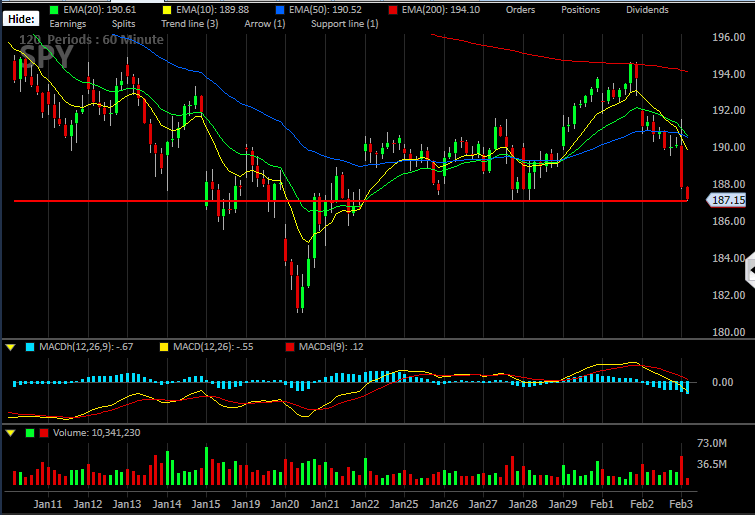Click the 194.00 price axis label
755x515 pixels.
click(x=729, y=74)
